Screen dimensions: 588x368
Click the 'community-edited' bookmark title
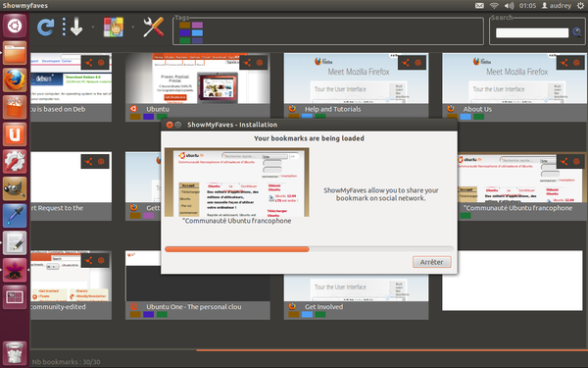pyautogui.click(x=58, y=307)
